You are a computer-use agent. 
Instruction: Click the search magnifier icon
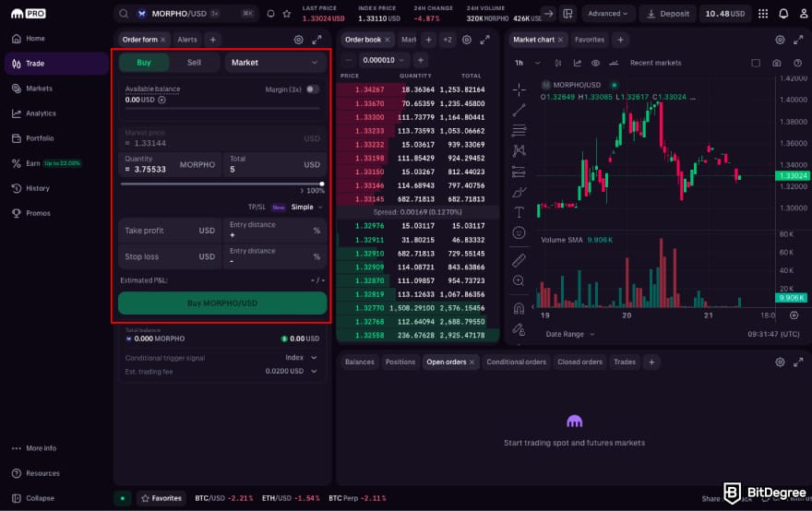pos(124,14)
